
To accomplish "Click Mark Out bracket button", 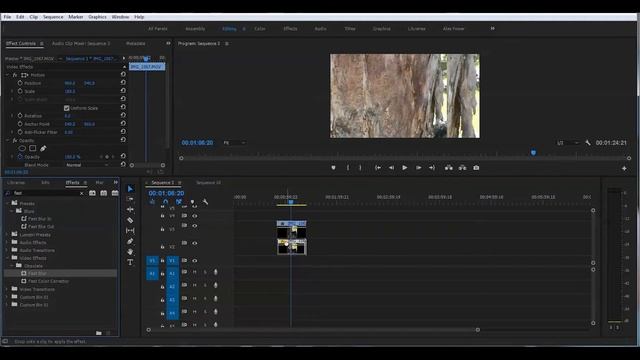I will pyautogui.click(x=360, y=168).
